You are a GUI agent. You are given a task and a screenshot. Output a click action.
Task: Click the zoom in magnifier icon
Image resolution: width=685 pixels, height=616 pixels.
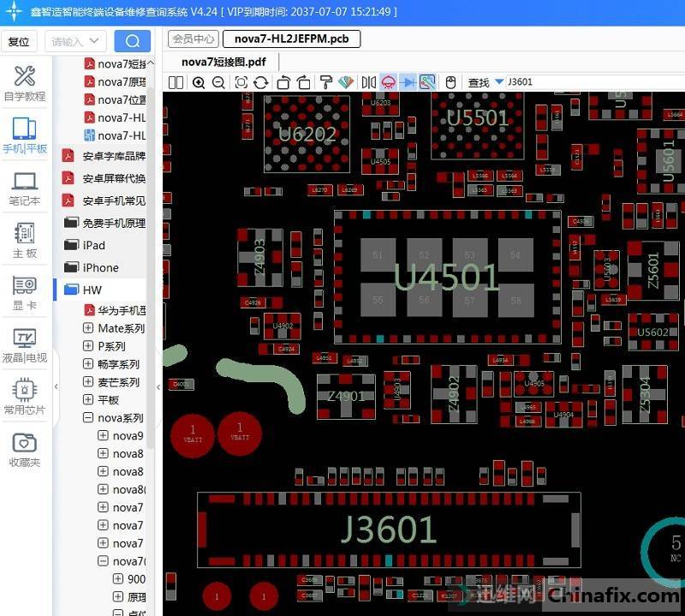coord(199,82)
